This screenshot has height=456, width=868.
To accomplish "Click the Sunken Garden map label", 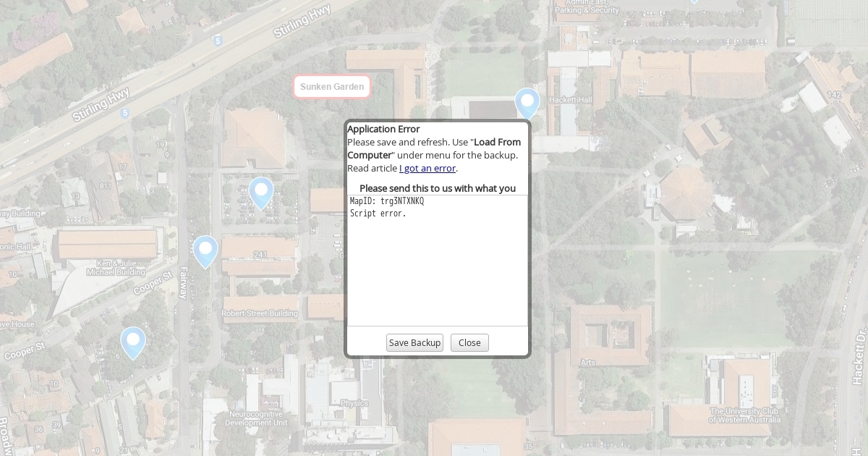I will [332, 87].
